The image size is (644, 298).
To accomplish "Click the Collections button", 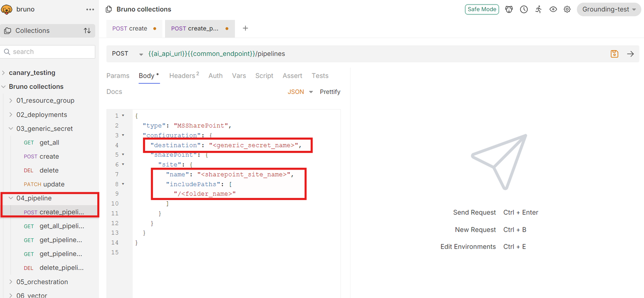I will [48, 31].
